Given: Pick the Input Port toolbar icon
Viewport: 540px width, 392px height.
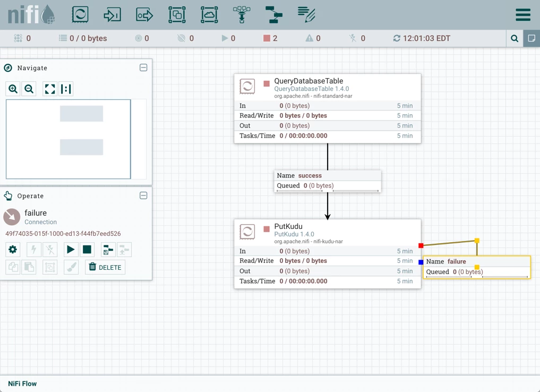Looking at the screenshot, I should click(x=112, y=15).
